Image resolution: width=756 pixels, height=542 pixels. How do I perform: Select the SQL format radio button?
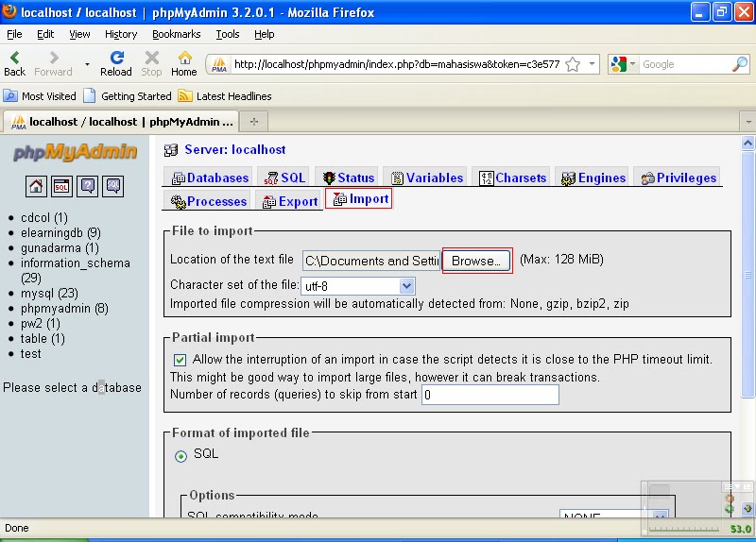[180, 456]
